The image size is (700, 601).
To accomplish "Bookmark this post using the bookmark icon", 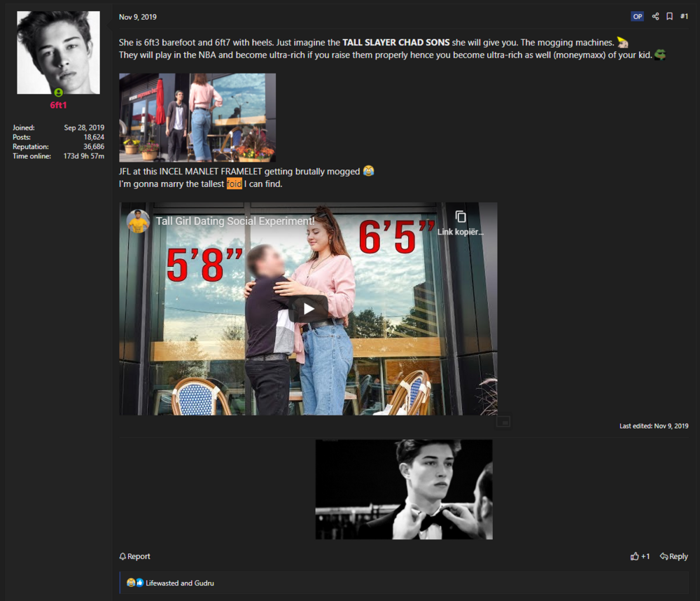I will click(x=669, y=17).
